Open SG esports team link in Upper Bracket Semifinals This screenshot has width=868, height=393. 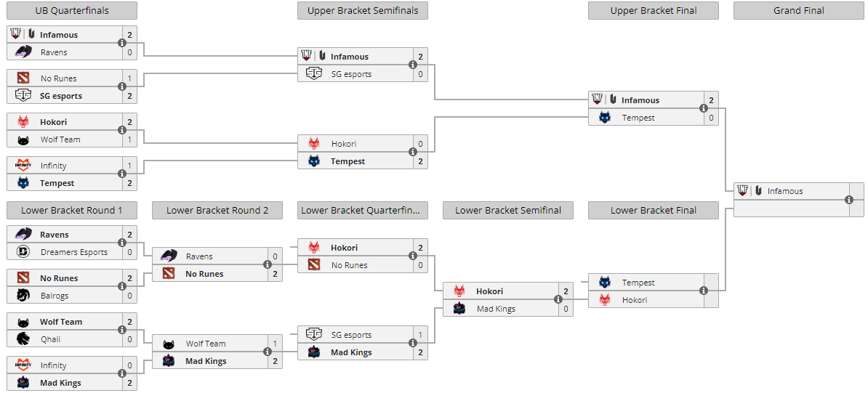(351, 73)
